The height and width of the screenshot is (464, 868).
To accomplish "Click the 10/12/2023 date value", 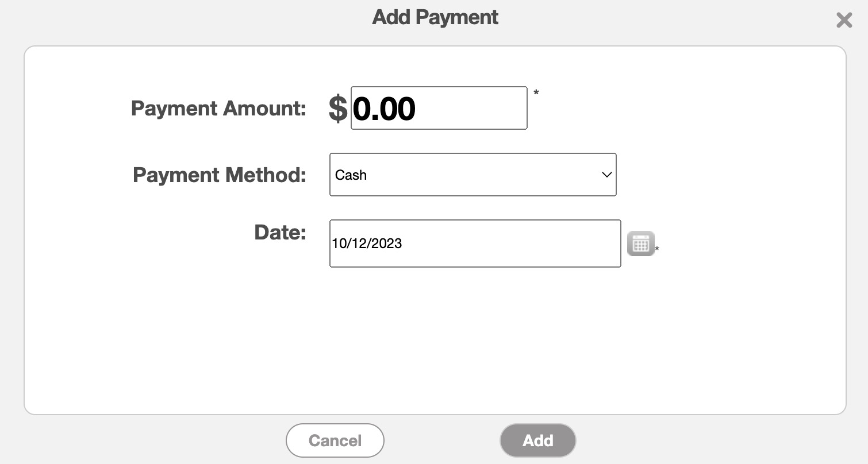I will click(367, 243).
